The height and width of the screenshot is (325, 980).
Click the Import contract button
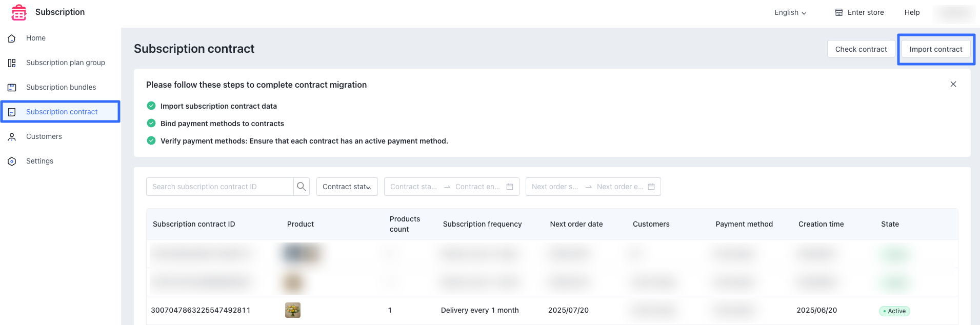[x=936, y=49]
